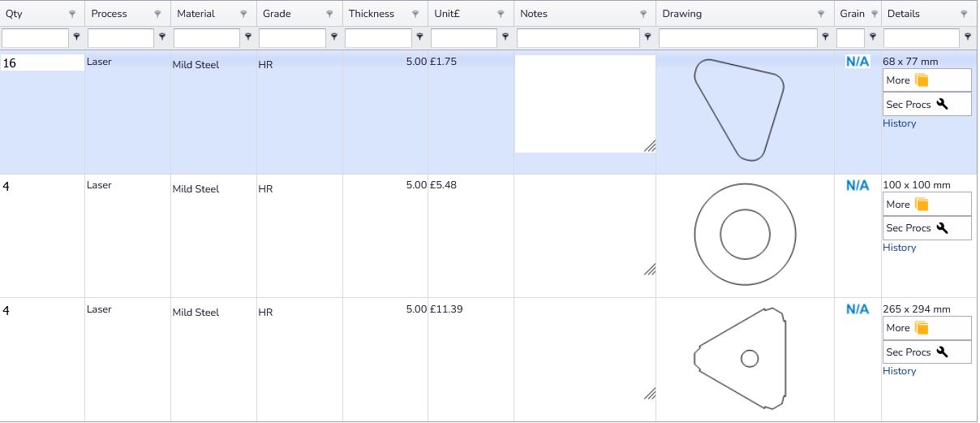Open the filter icon in the Qty column header

point(72,14)
